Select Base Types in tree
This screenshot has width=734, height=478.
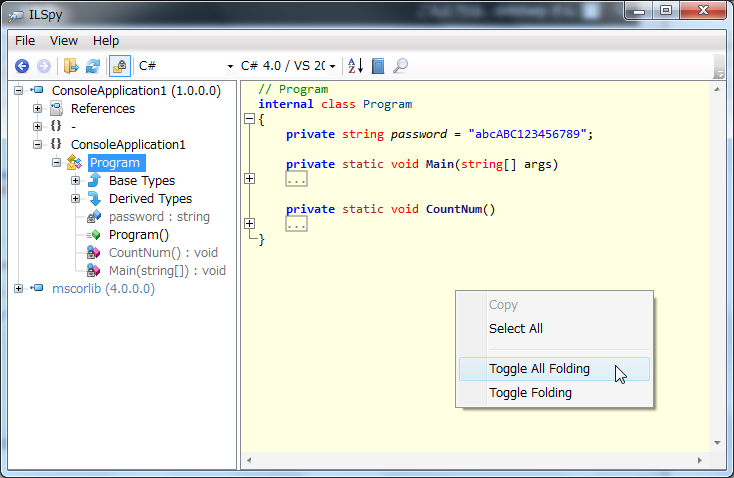142,181
